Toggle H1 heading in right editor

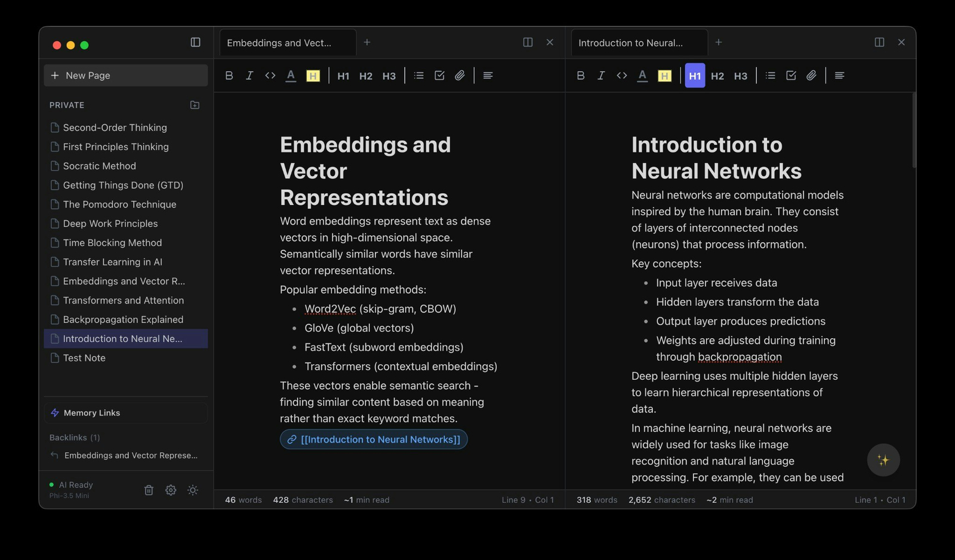click(695, 76)
